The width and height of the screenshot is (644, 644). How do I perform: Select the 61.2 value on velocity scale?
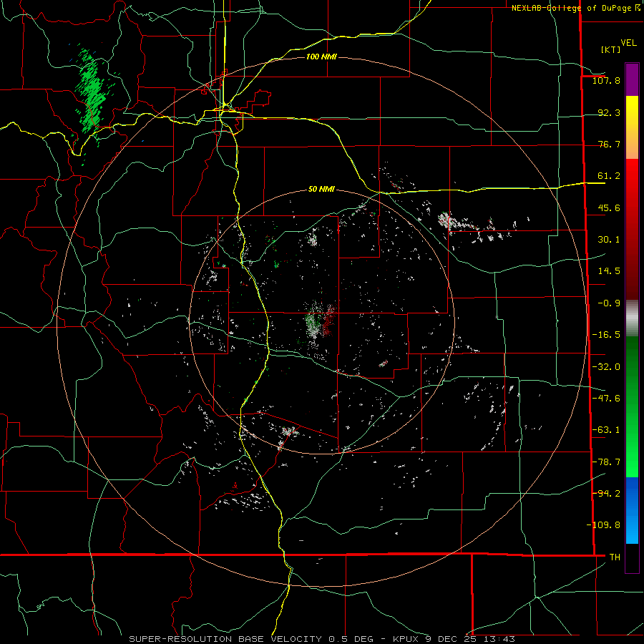609,176
